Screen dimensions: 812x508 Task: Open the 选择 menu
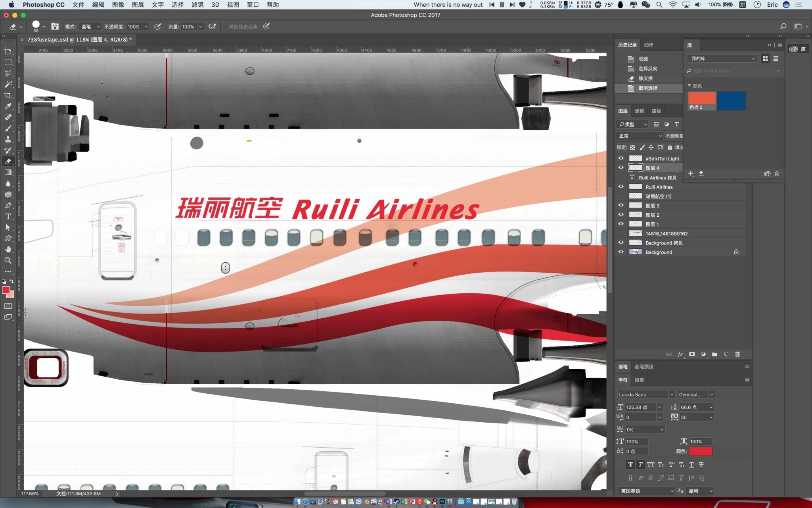click(x=177, y=5)
